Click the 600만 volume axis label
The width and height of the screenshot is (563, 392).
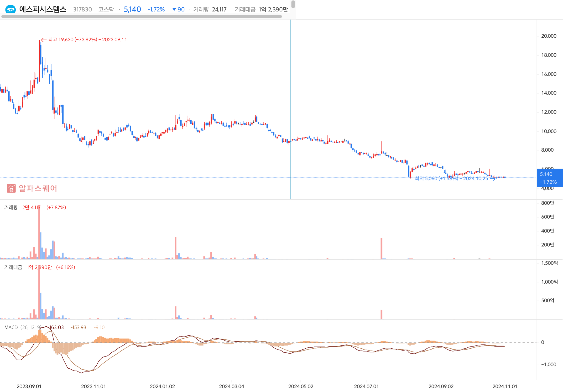click(x=547, y=217)
